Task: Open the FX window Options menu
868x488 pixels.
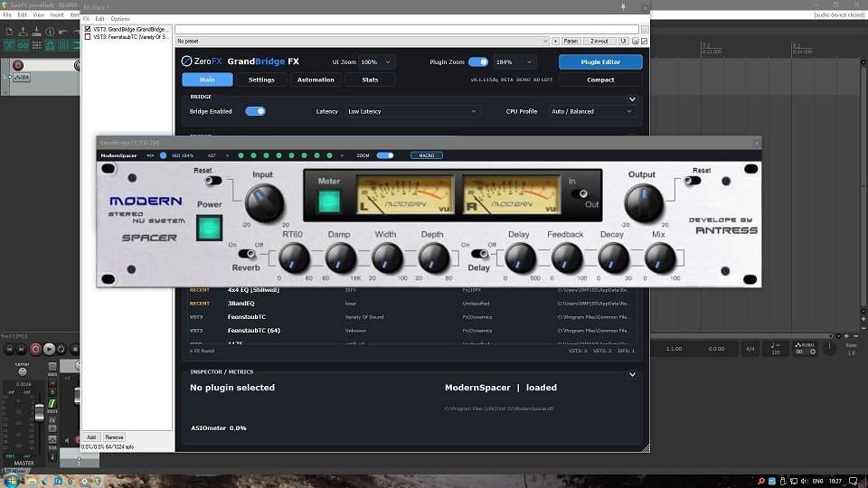Action: (120, 19)
